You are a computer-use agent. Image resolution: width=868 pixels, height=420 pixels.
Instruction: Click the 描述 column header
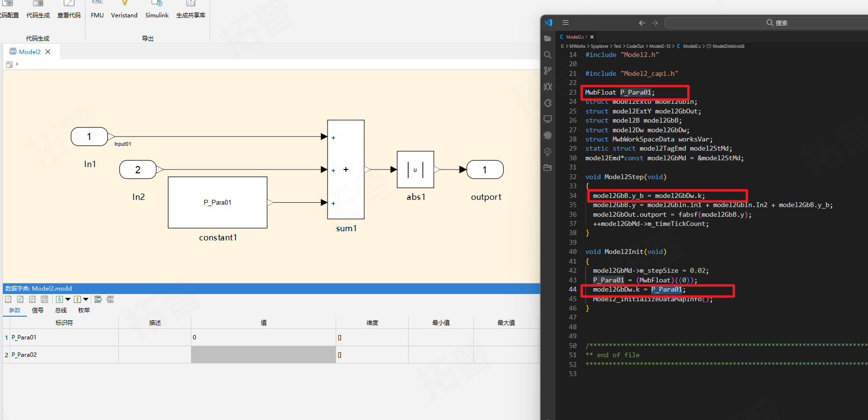155,322
